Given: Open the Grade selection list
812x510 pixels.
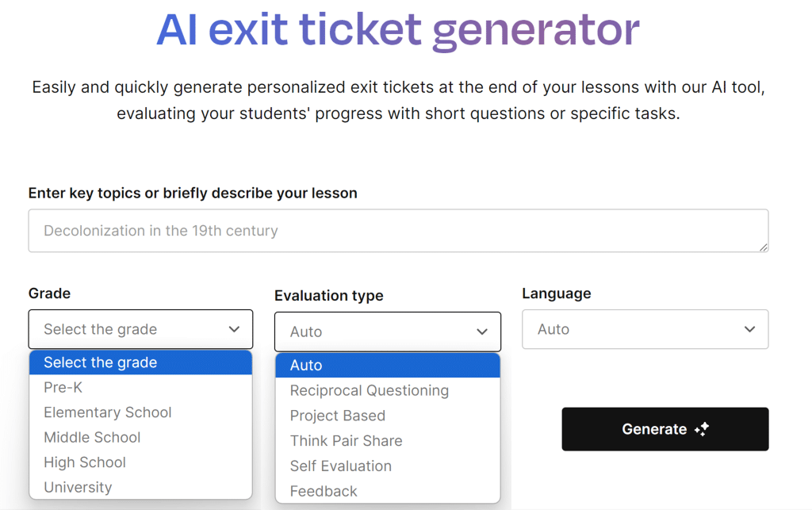Looking at the screenshot, I should [x=140, y=328].
